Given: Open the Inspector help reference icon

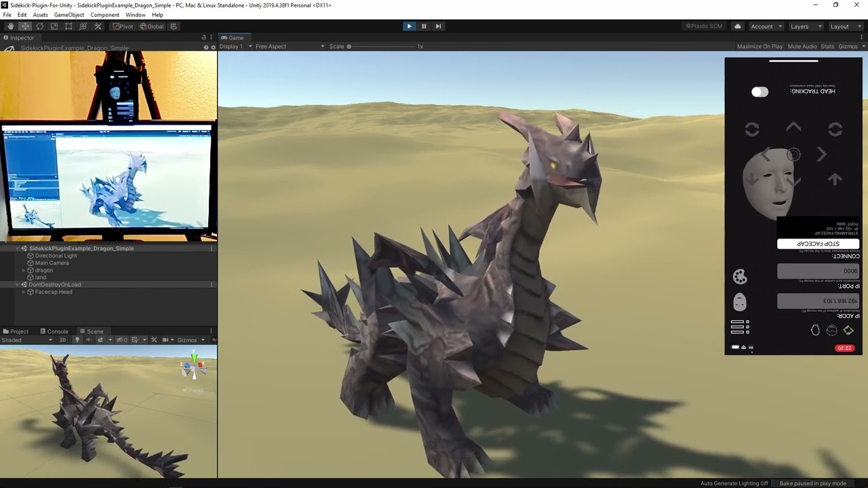Looking at the screenshot, I should pyautogui.click(x=206, y=47).
